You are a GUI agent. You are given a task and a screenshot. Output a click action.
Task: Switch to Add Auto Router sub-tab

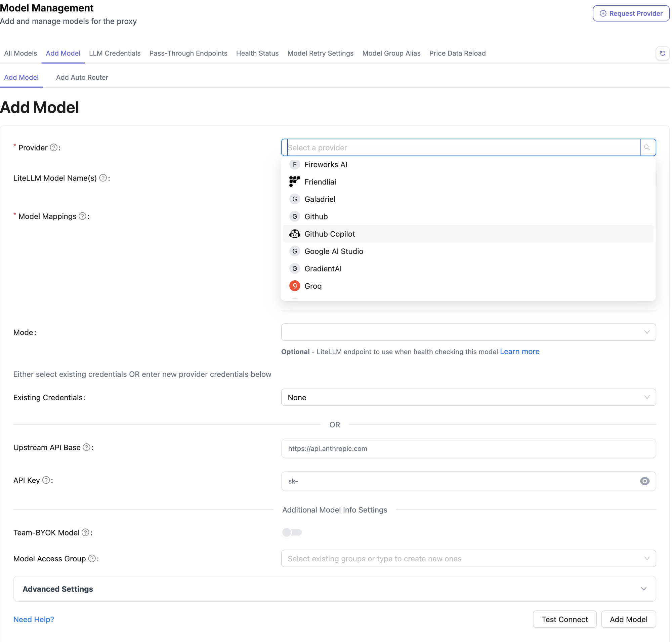[82, 77]
